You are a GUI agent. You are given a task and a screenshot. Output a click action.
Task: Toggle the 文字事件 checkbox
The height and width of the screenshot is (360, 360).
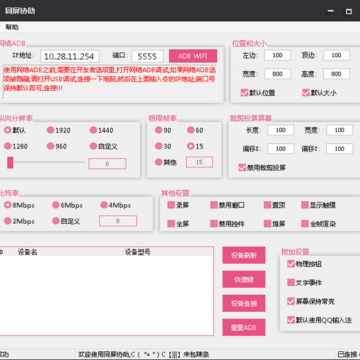coord(291,283)
